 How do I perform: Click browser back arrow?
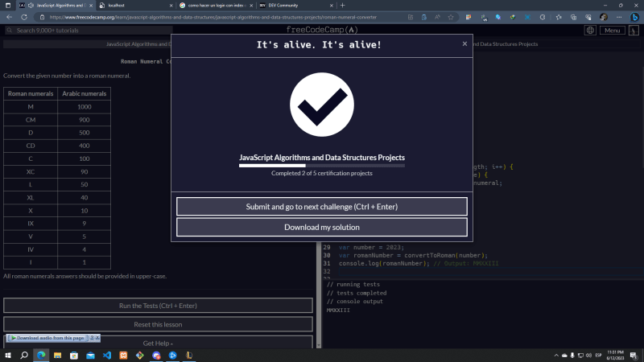point(9,17)
